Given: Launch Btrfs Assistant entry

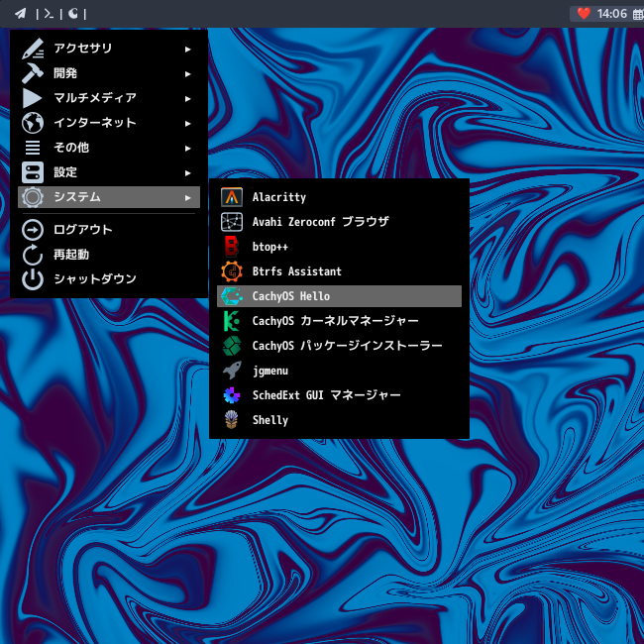Looking at the screenshot, I should point(339,271).
